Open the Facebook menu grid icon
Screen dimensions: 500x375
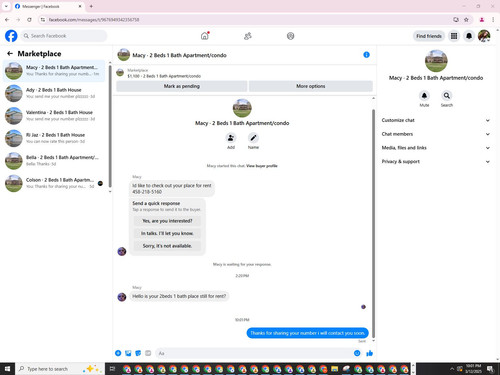[454, 36]
